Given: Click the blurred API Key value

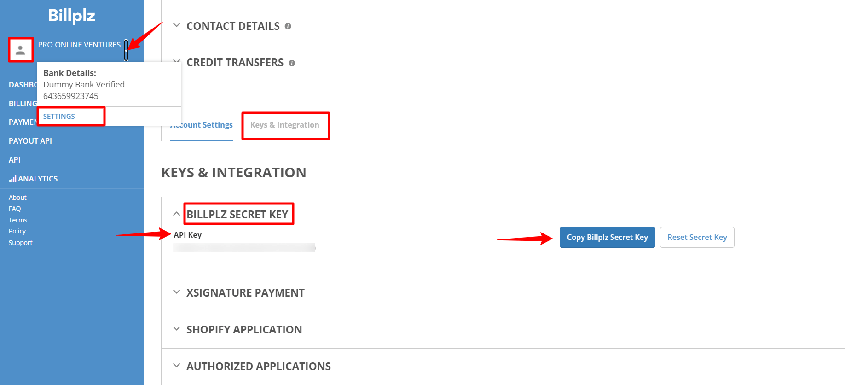Looking at the screenshot, I should tap(244, 248).
